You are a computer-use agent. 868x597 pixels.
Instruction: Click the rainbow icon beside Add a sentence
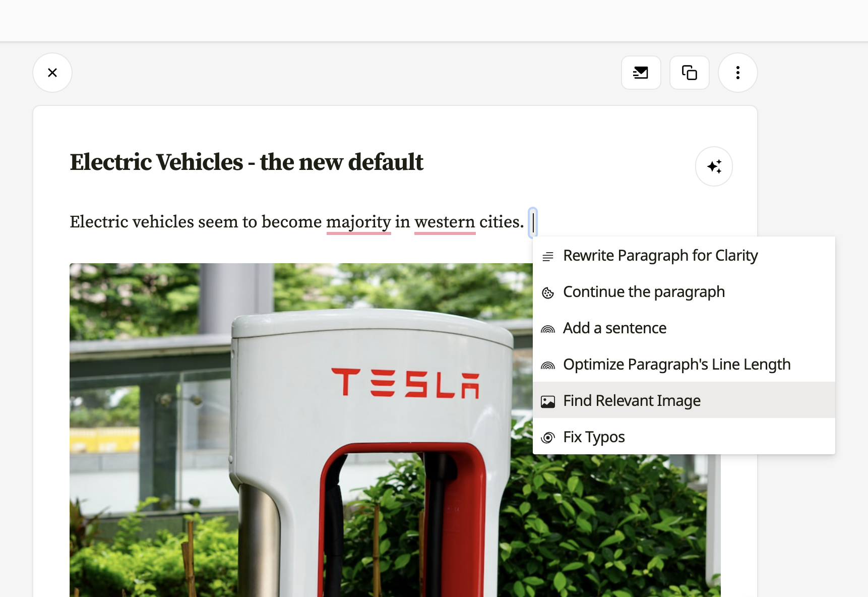pos(548,329)
